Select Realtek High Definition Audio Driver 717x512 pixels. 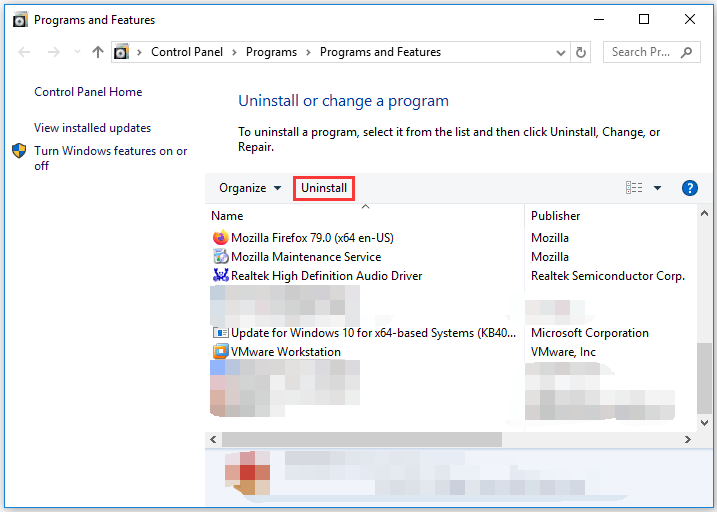(x=326, y=276)
